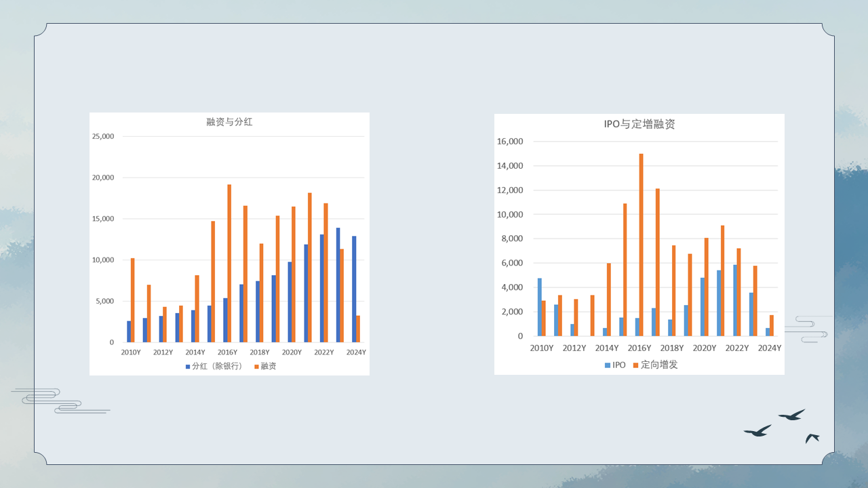
Task: Select the IPO与定增融资 chart title
Action: [639, 124]
